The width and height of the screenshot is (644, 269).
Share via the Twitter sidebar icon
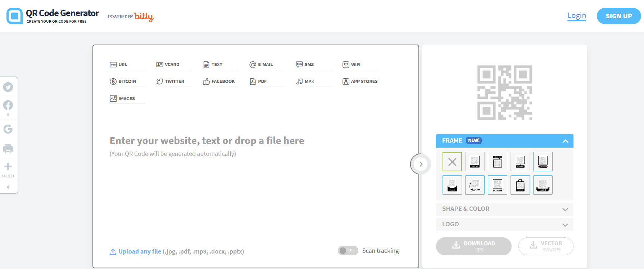point(8,87)
